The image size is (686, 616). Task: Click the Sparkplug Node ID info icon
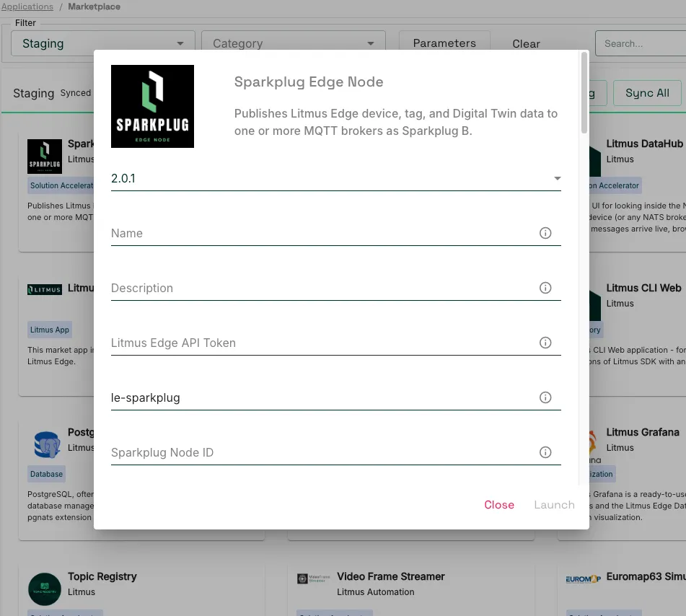(545, 452)
